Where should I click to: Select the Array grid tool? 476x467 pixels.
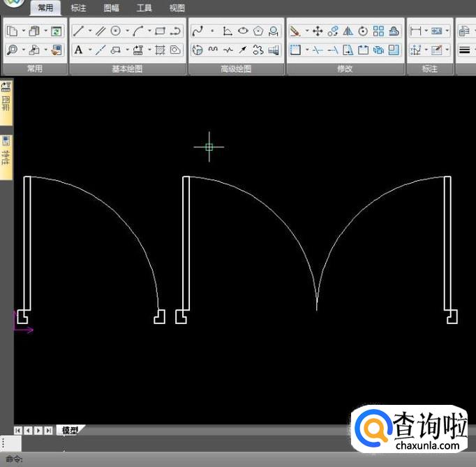coord(378,31)
